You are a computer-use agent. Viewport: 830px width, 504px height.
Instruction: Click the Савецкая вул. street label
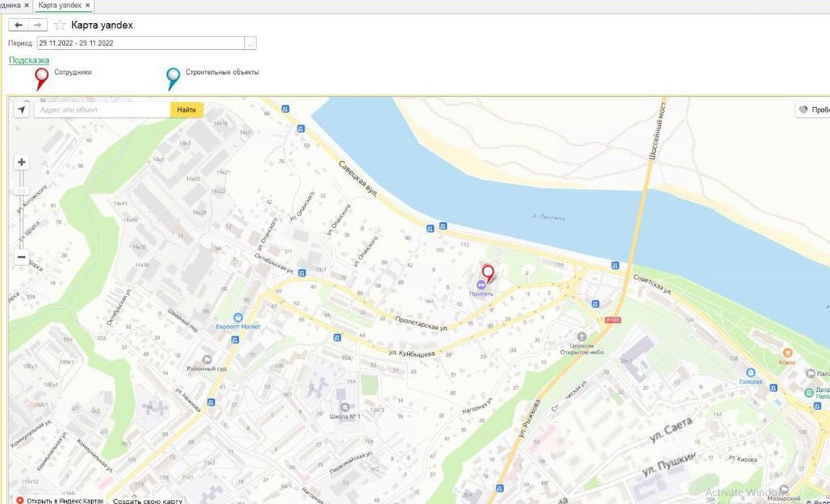point(358,179)
